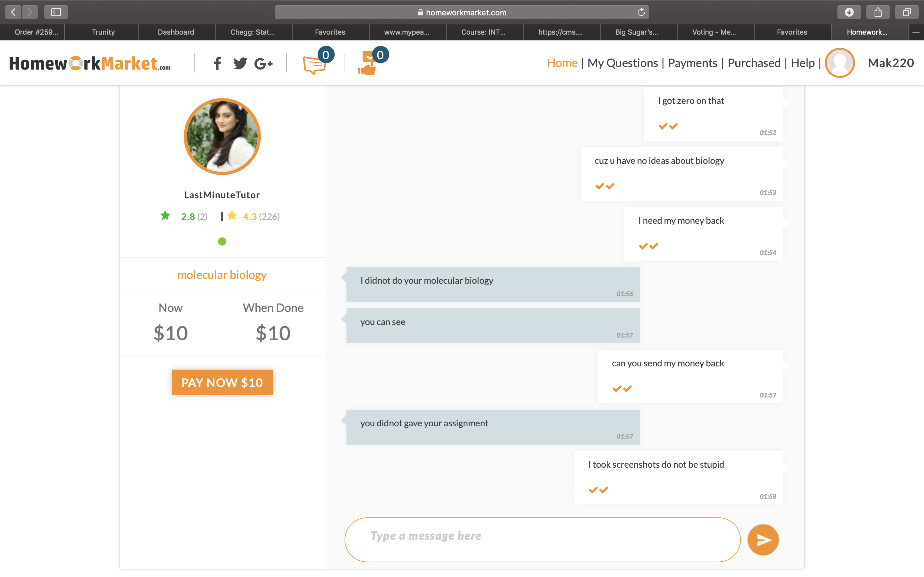Open the Facebook social icon
924x577 pixels.
coord(217,63)
